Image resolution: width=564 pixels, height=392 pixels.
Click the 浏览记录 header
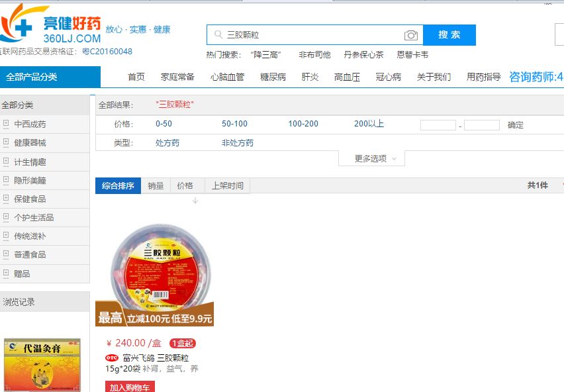click(44, 302)
